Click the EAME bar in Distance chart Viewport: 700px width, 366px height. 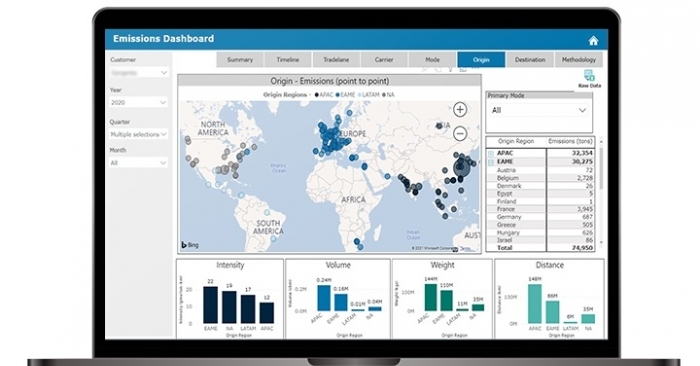tap(552, 312)
